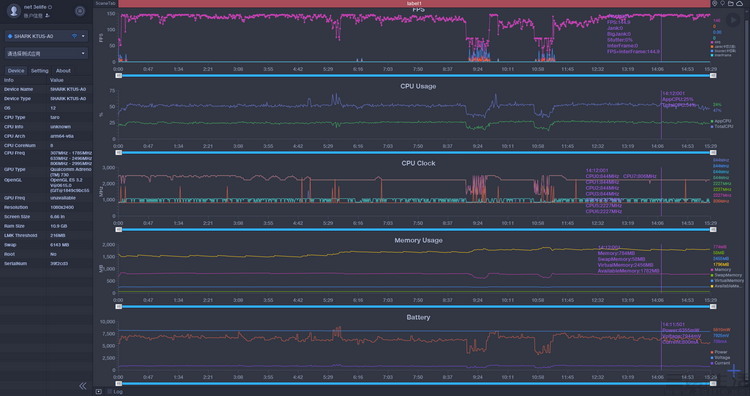Click the blue plus add-chart button
Image resolution: width=750 pixels, height=396 pixels.
[x=734, y=370]
